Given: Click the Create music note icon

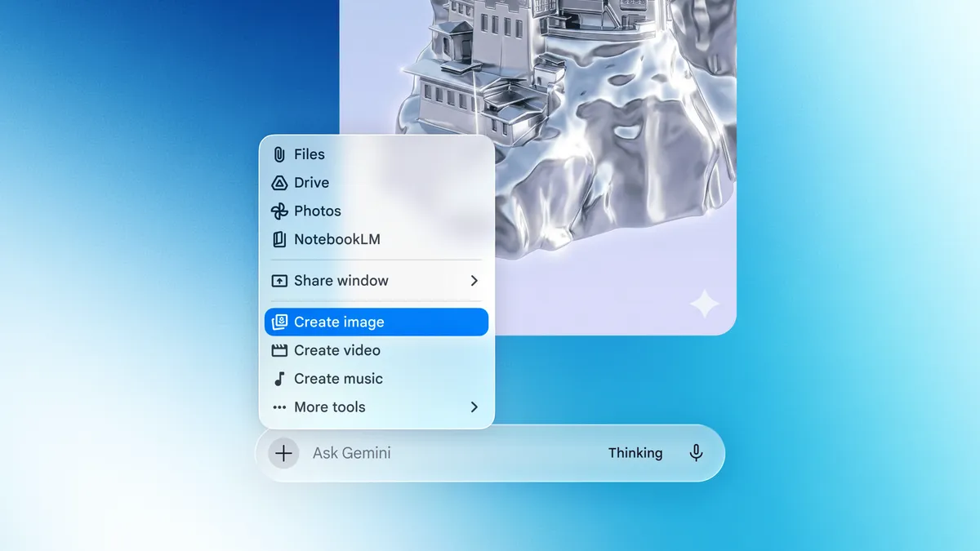Looking at the screenshot, I should tap(279, 379).
